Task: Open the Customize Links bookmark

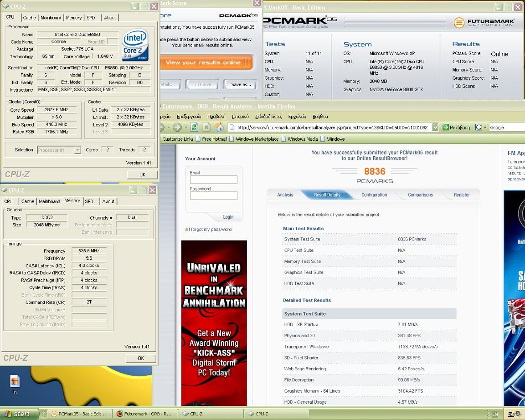Action: point(178,139)
